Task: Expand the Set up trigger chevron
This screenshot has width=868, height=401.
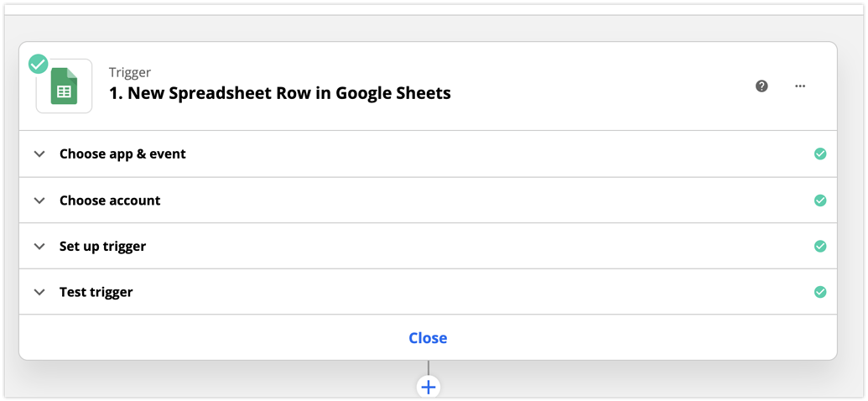Action: pos(39,247)
